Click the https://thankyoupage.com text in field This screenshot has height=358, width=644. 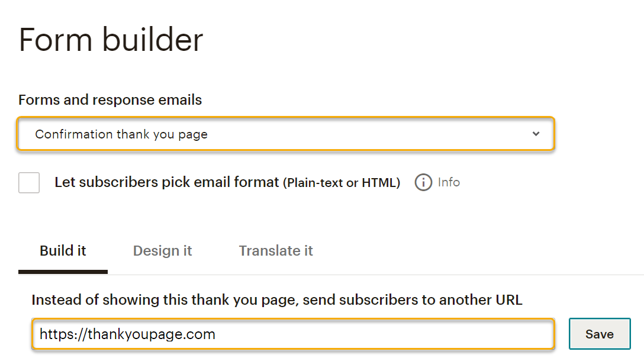click(x=127, y=334)
